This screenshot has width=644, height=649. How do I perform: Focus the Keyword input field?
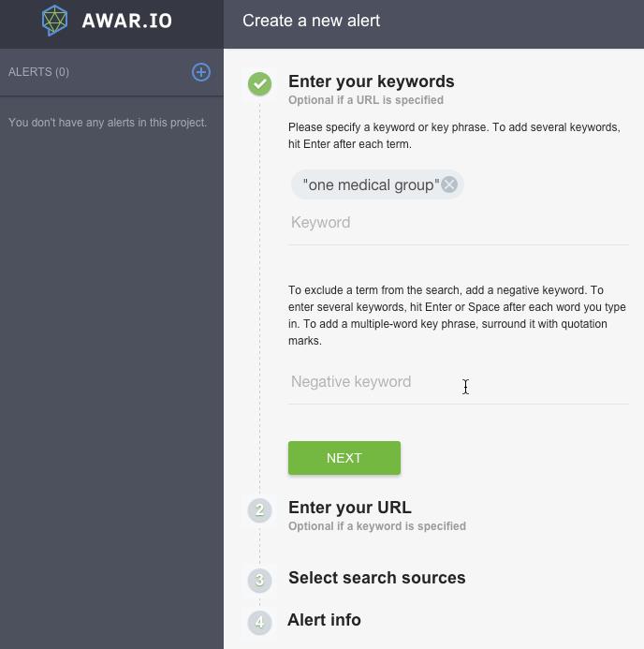click(x=458, y=223)
